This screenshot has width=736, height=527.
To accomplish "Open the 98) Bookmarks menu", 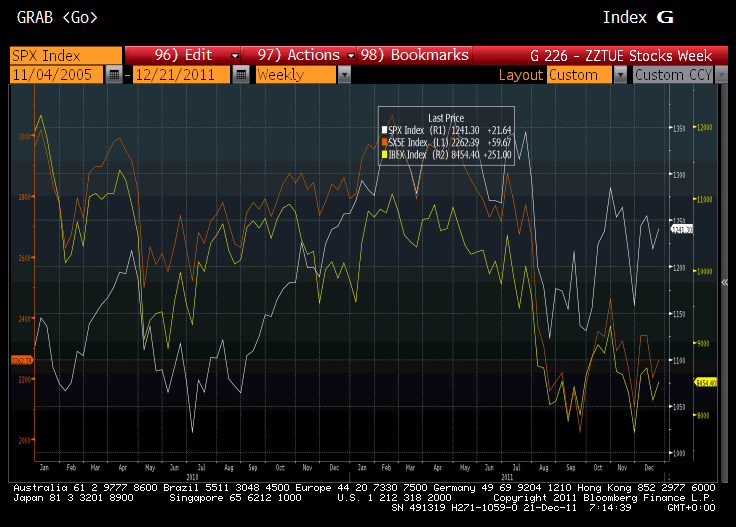I will (x=415, y=55).
